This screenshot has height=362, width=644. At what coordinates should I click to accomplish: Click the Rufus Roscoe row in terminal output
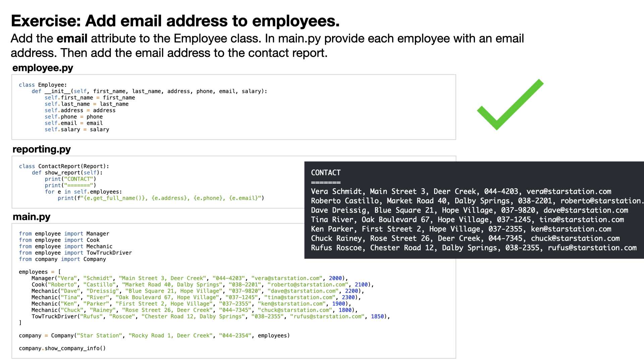click(x=474, y=248)
